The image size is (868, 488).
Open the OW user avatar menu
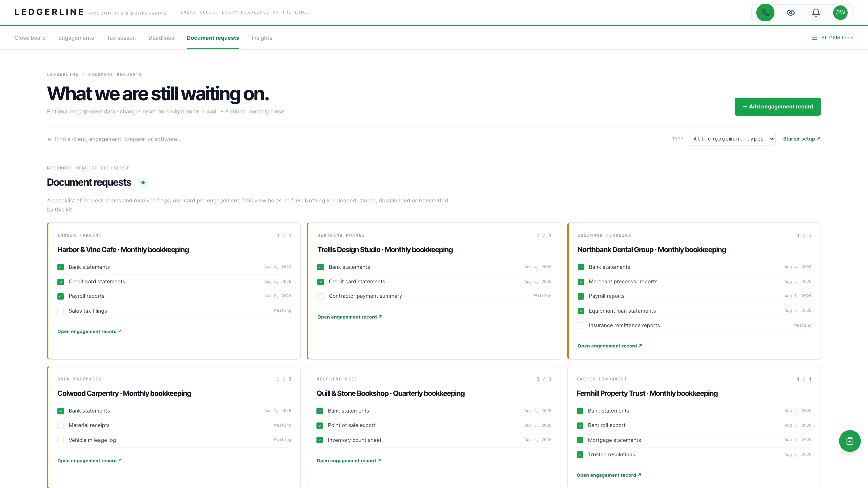tap(840, 12)
